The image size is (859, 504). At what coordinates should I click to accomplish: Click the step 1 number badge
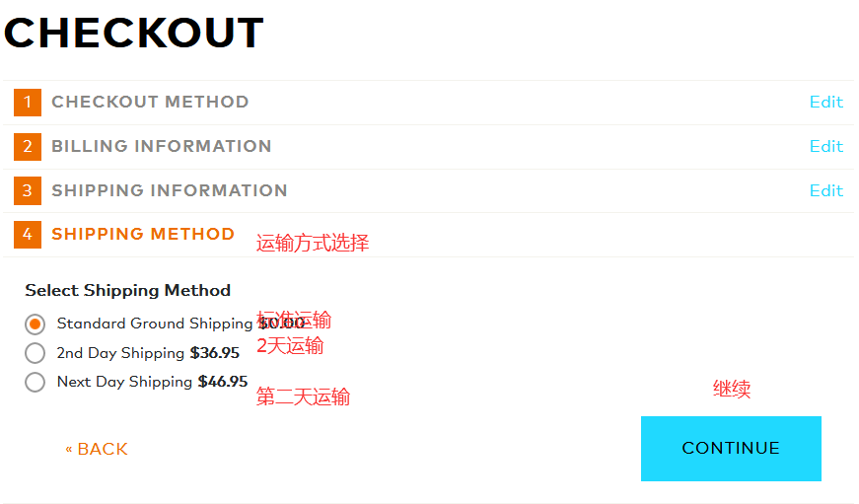28,103
